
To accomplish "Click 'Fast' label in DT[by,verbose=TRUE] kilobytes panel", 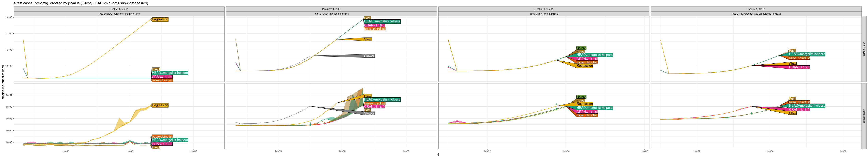I will 792,50.
